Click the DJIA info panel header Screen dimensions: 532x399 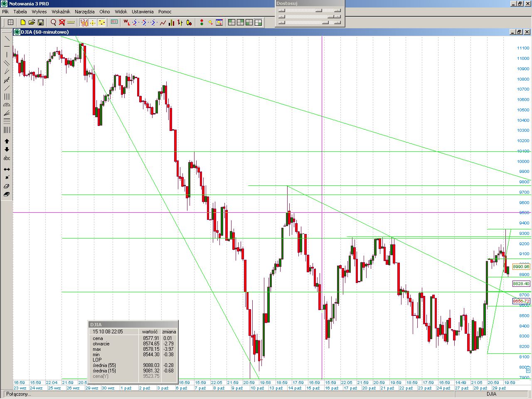point(133,325)
